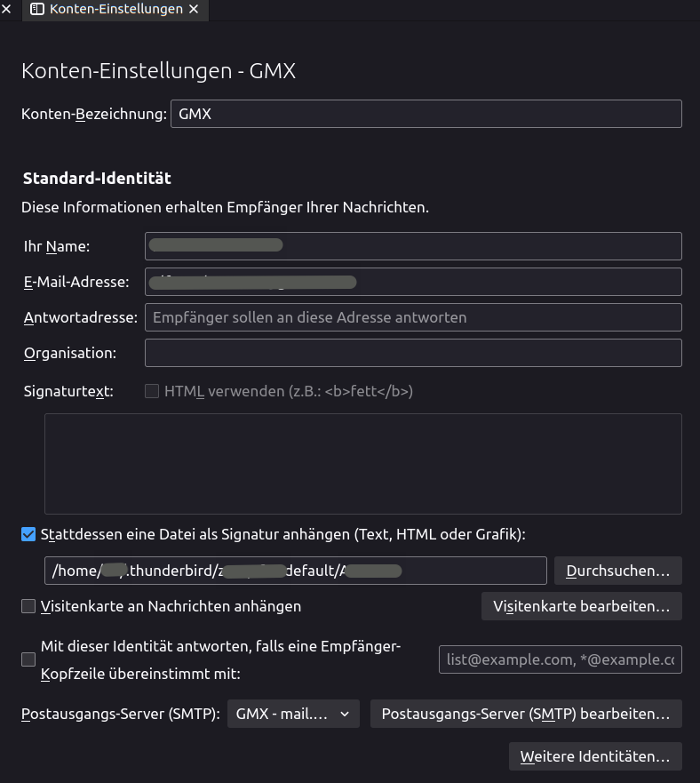Tick the reply-with-this-identity checkbox
The image size is (700, 783).
(28, 659)
